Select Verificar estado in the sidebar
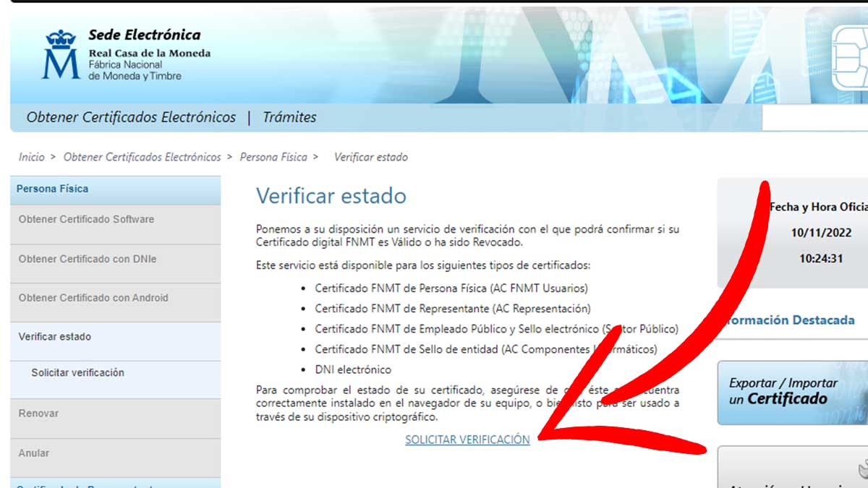Screen dimensions: 868x488 pyautogui.click(x=57, y=335)
